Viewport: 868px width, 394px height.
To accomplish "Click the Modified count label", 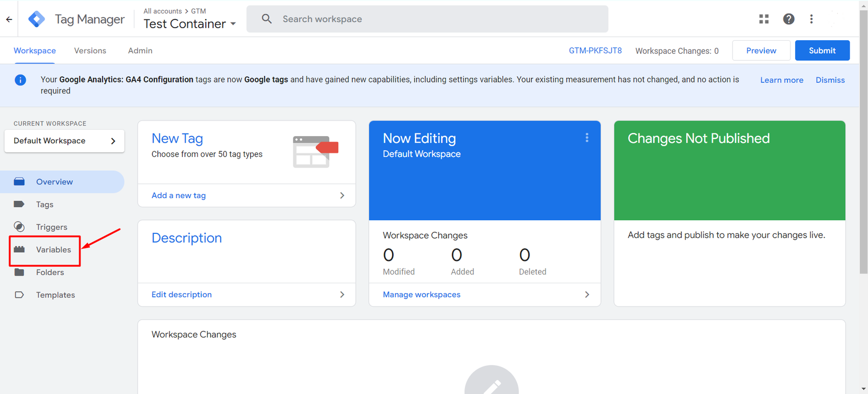I will [x=399, y=272].
